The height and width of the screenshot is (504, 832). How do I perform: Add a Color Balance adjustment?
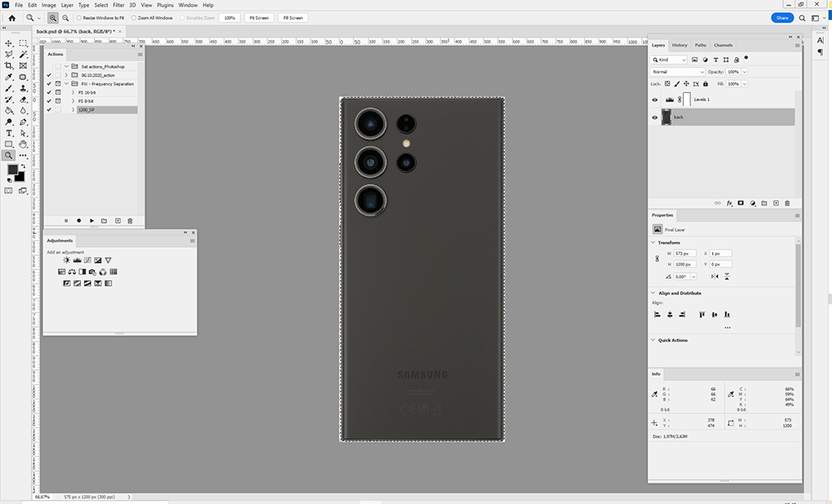(72, 272)
